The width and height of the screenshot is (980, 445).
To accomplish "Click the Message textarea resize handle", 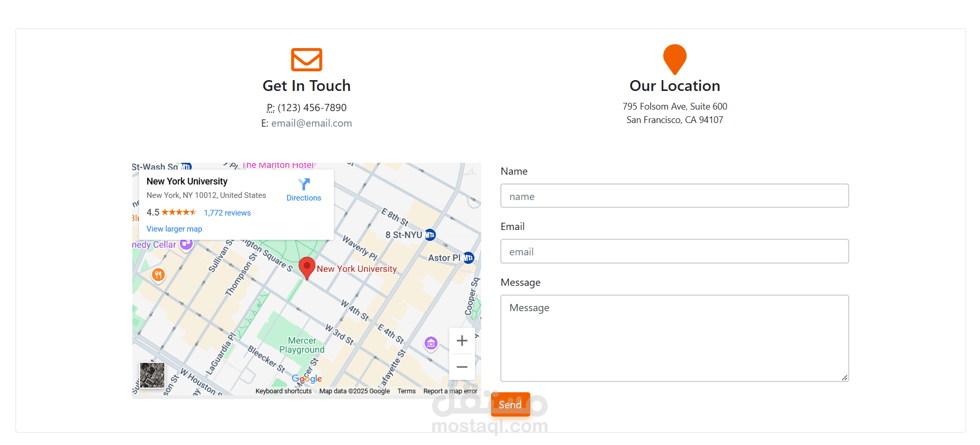I will [845, 377].
